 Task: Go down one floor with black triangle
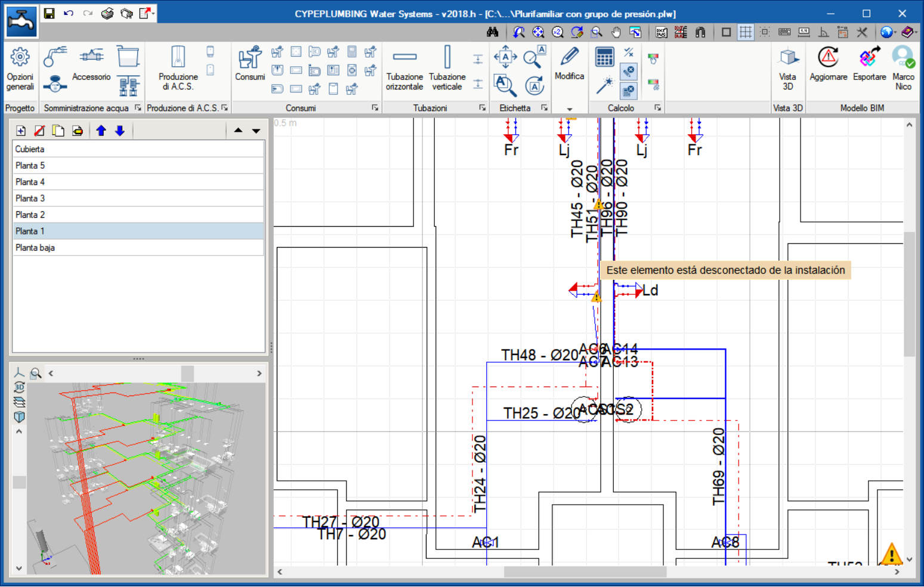[257, 131]
